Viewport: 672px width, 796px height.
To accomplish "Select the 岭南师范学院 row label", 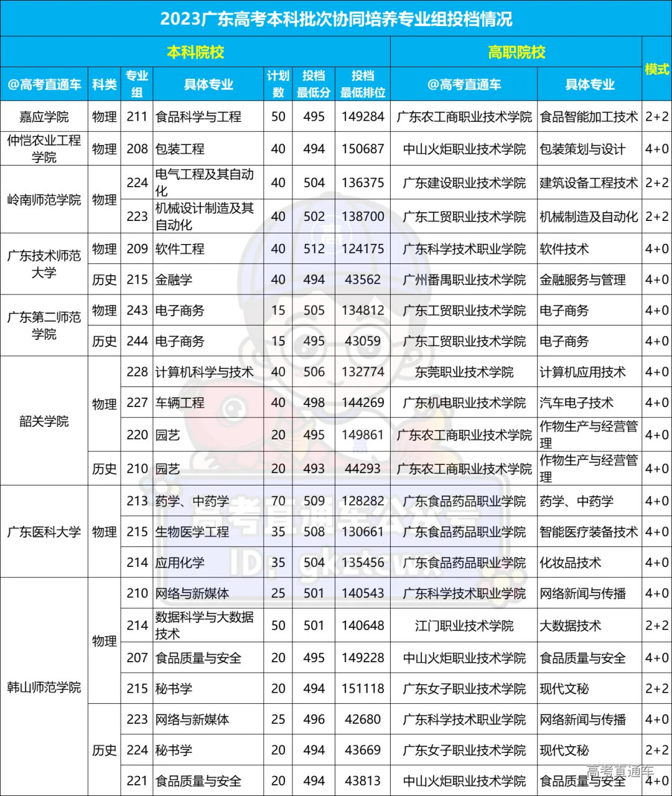I will pyautogui.click(x=44, y=199).
